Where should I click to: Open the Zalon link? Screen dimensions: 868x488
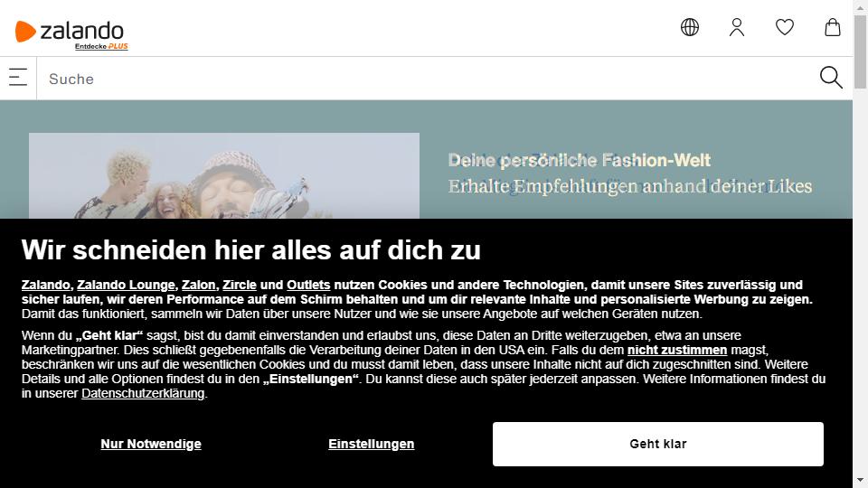click(198, 285)
